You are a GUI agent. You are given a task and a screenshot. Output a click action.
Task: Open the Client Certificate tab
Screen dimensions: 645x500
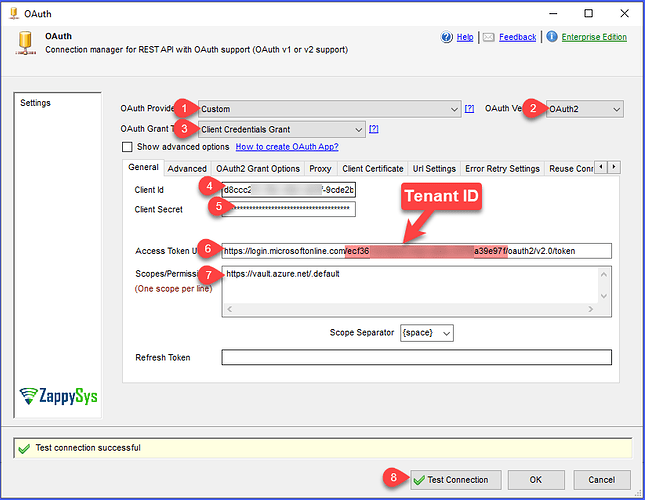tap(373, 169)
